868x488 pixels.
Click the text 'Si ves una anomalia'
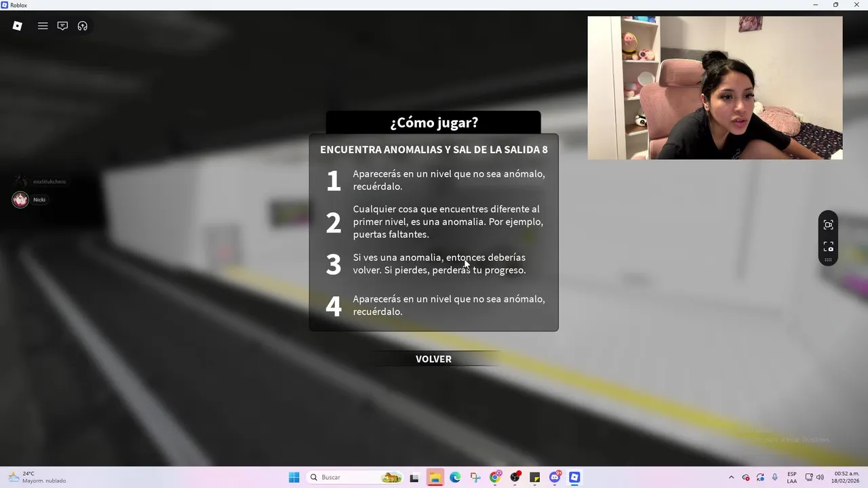[397, 258]
